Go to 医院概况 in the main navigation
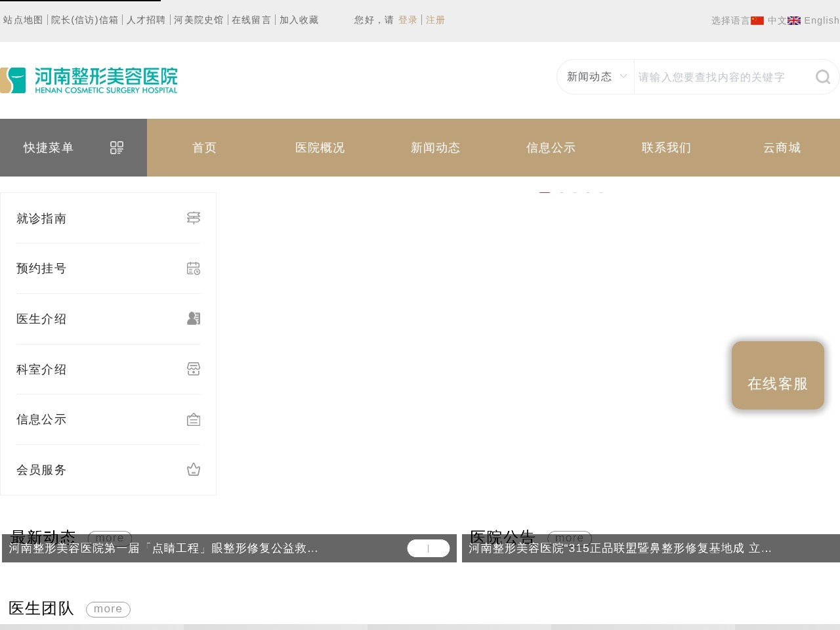Viewport: 840px width, 630px height. tap(320, 148)
